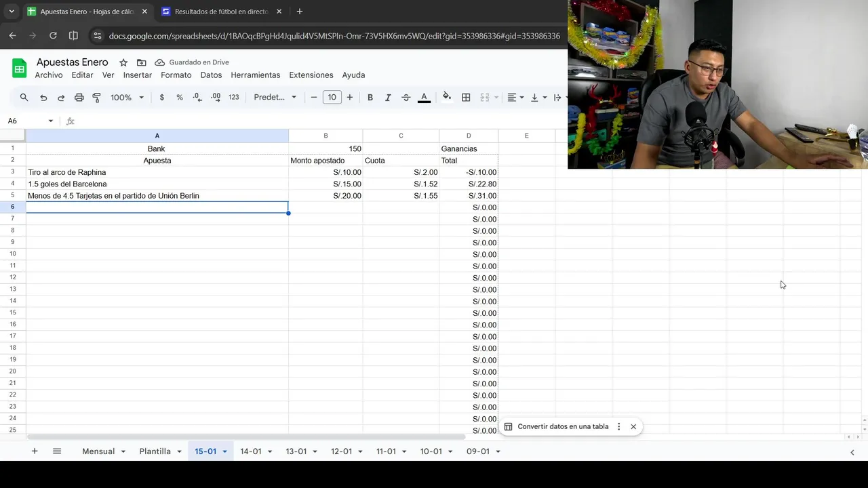Open horizontal align dropdown
Viewport: 868px width, 488px height.
(x=515, y=98)
